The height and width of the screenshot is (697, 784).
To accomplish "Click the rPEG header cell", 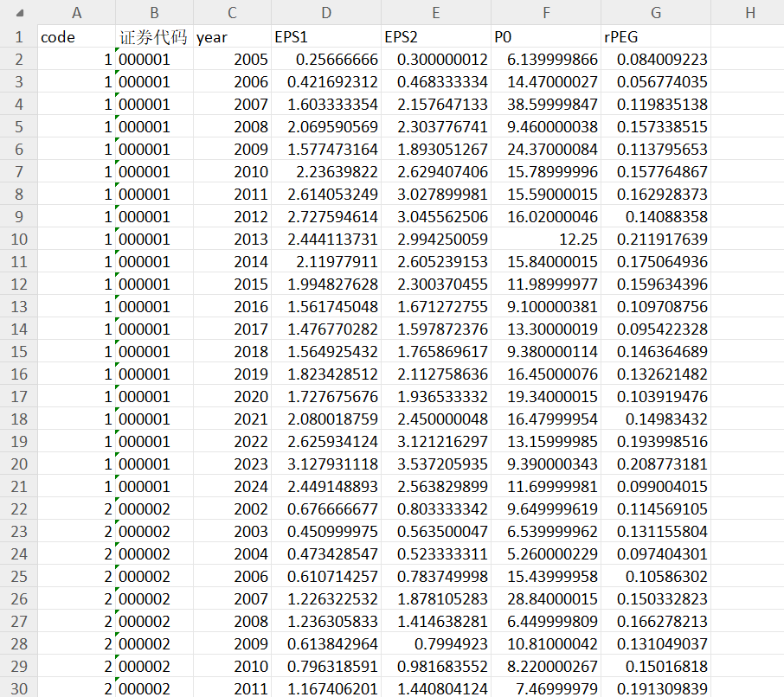I will [656, 36].
